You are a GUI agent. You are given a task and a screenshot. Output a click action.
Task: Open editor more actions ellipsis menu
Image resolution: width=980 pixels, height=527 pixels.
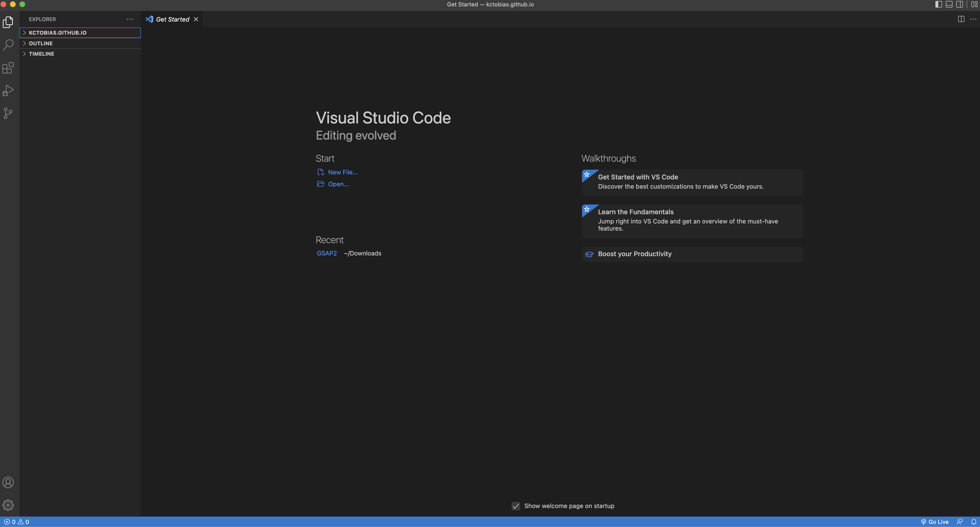[x=973, y=19]
